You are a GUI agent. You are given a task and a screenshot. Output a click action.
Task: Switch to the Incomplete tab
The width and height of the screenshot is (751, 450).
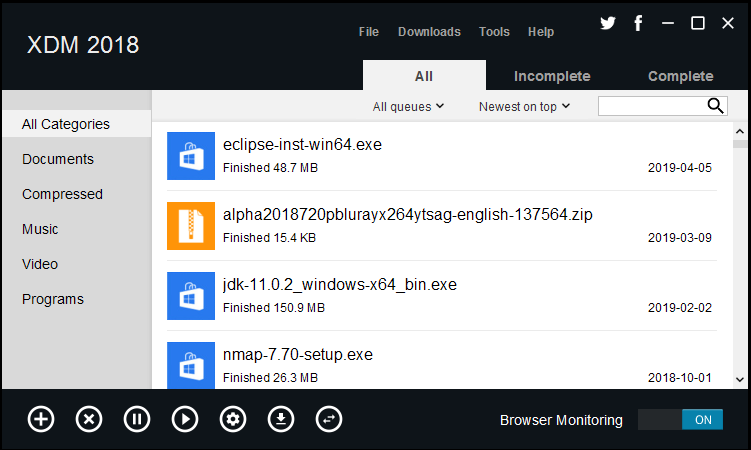click(552, 76)
